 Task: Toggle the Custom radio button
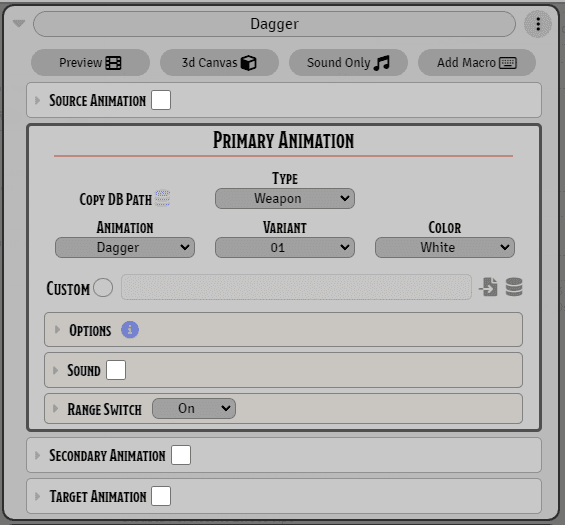tap(103, 288)
